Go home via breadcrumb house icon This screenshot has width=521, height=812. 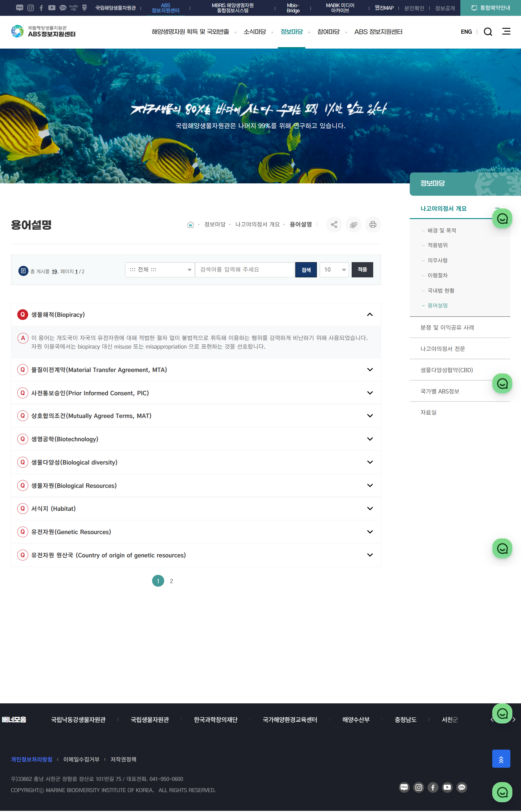click(x=190, y=224)
